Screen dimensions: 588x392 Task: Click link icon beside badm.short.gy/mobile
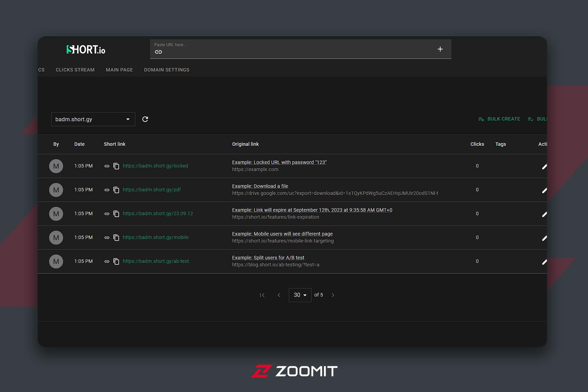pyautogui.click(x=107, y=238)
